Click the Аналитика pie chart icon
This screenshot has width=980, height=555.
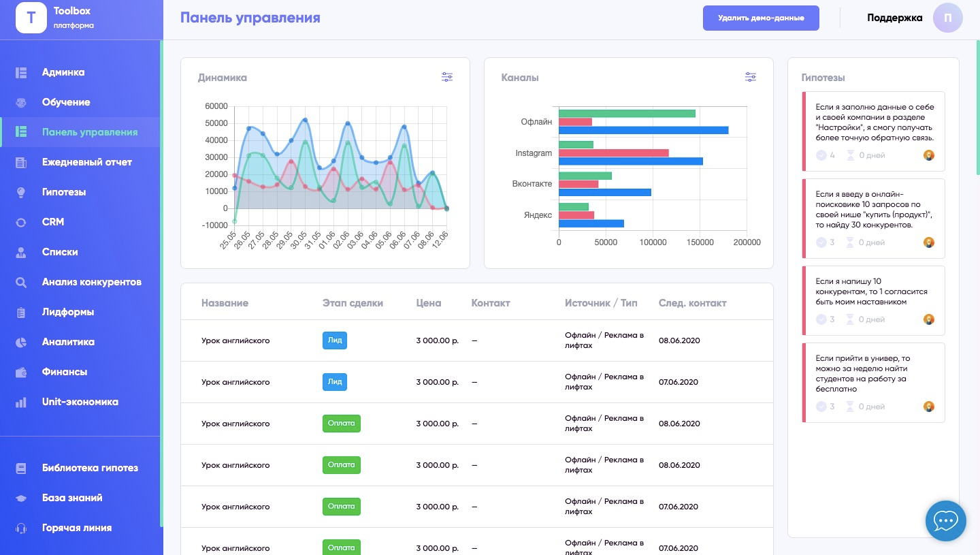pyautogui.click(x=21, y=342)
